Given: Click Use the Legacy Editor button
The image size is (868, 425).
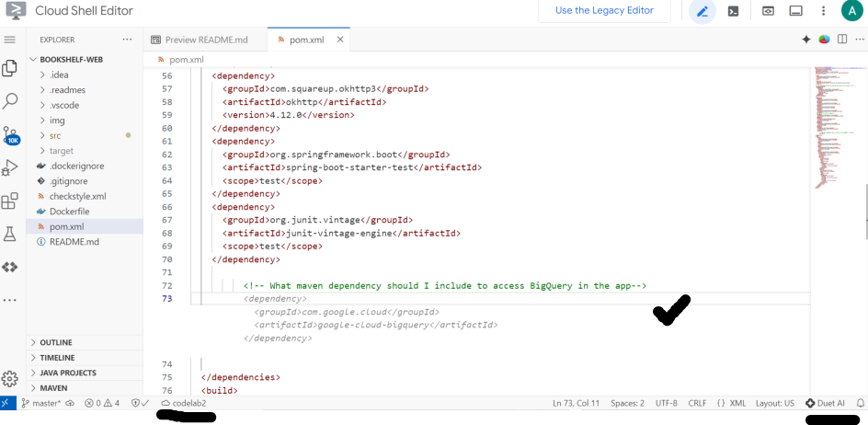Looking at the screenshot, I should click(604, 11).
